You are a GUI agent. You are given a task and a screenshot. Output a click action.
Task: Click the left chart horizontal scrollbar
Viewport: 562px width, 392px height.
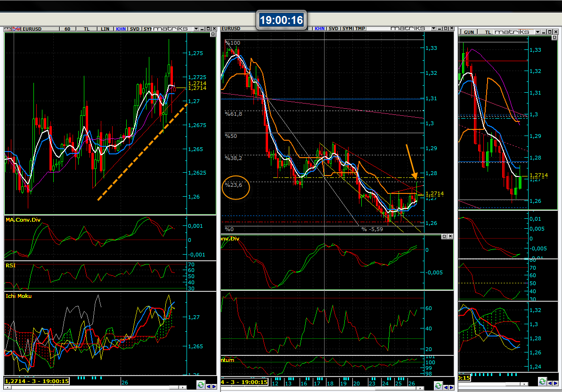click(x=94, y=387)
